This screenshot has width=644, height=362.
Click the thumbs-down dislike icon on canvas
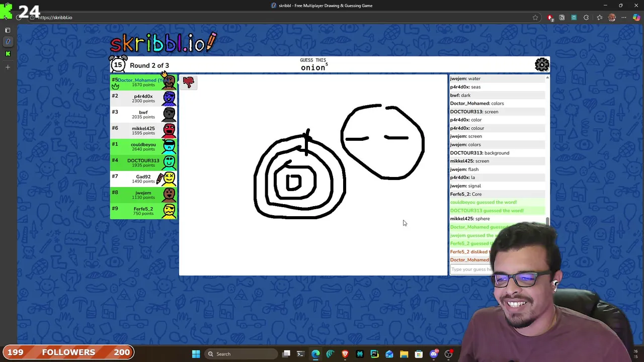(x=189, y=82)
